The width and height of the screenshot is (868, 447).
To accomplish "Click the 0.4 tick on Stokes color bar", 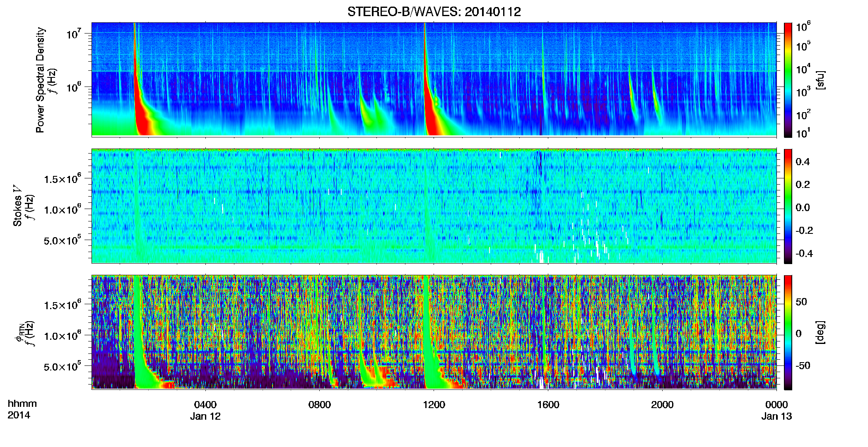I will 803,162.
